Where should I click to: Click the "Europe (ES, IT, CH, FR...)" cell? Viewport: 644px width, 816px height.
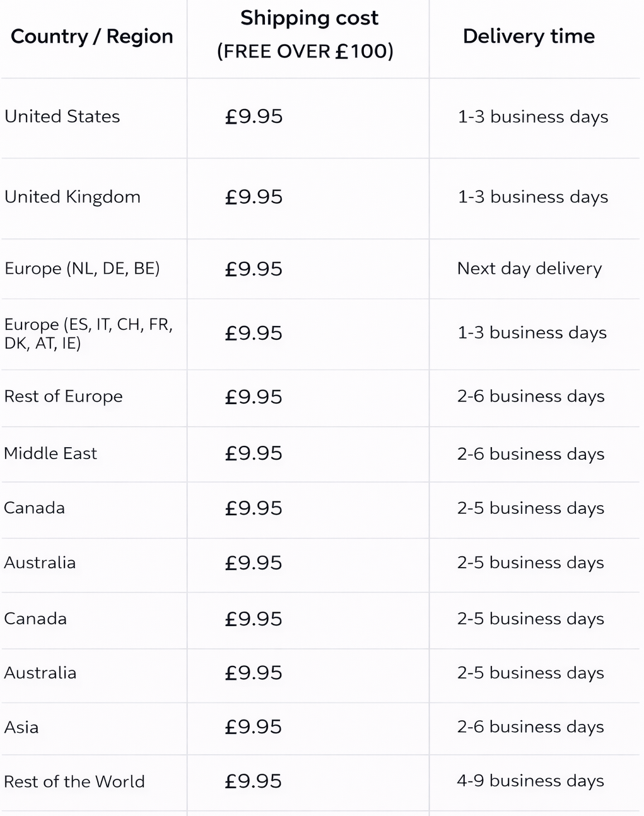tap(88, 334)
